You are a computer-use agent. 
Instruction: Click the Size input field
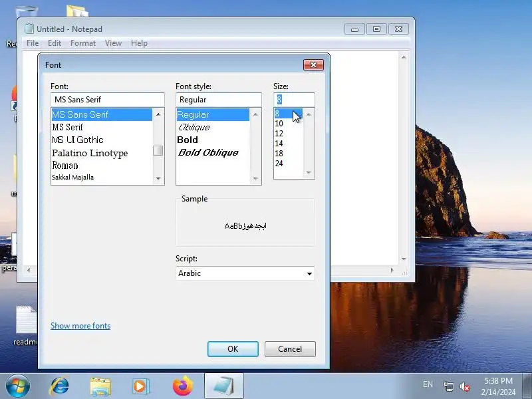tap(294, 99)
